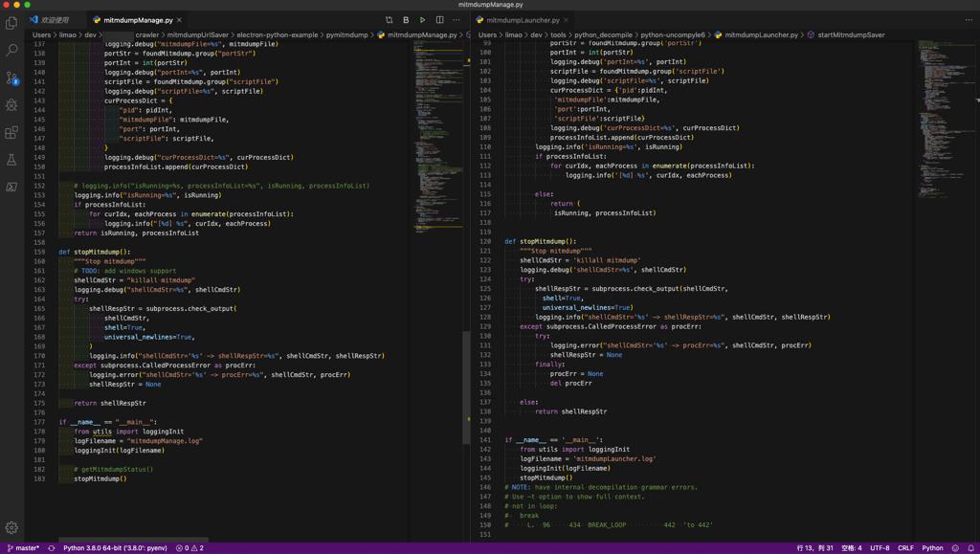Expand the mitmdumpUrlSaver breadcrumb
The height and width of the screenshot is (554, 980).
[197, 35]
